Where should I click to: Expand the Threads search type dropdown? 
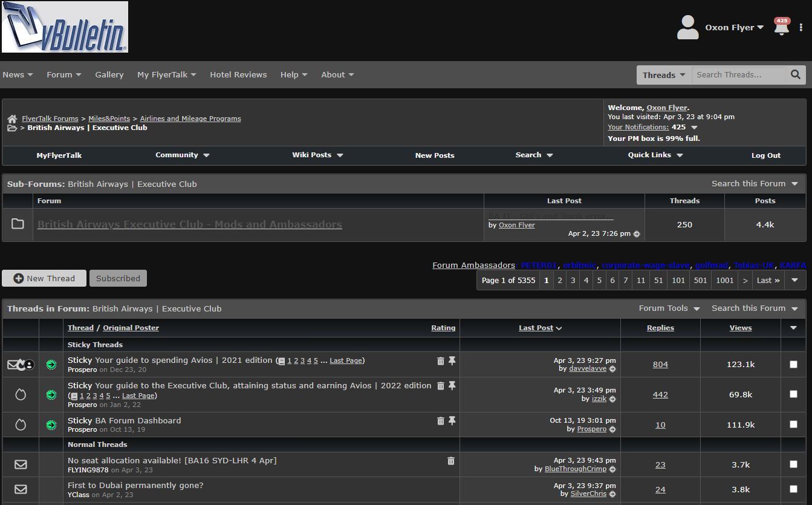pyautogui.click(x=664, y=75)
